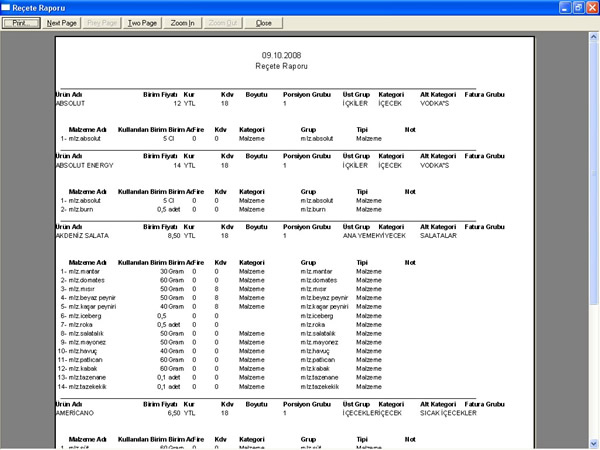Image resolution: width=600 pixels, height=450 pixels.
Task: Click ingredient 13- mlz.tazenane
Action: coord(82,378)
